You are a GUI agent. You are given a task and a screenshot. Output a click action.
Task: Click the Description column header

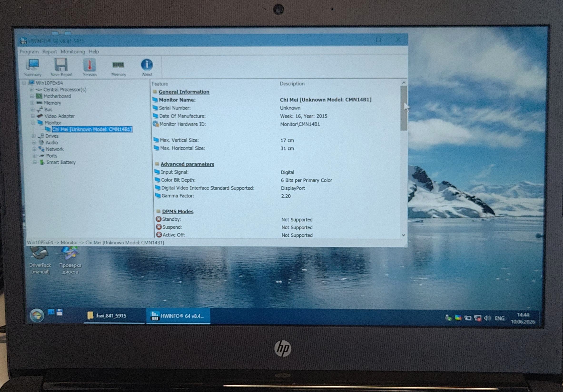coord(292,83)
